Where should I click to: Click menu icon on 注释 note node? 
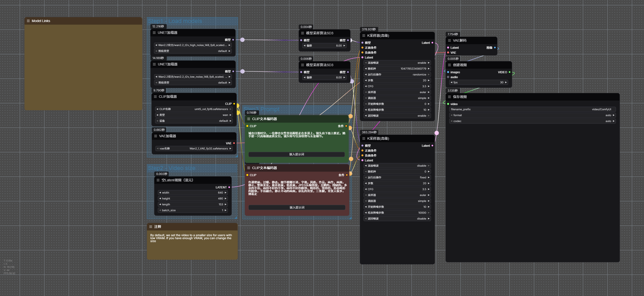(x=151, y=227)
